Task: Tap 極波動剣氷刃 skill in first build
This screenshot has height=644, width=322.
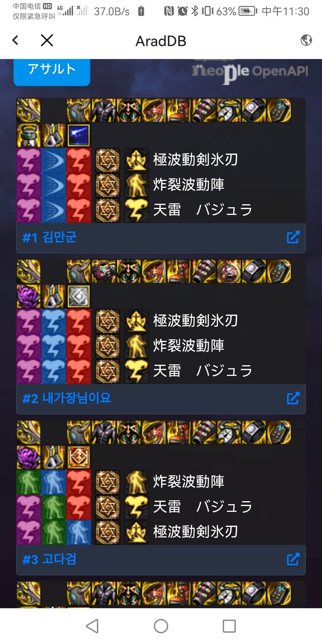Action: click(195, 160)
